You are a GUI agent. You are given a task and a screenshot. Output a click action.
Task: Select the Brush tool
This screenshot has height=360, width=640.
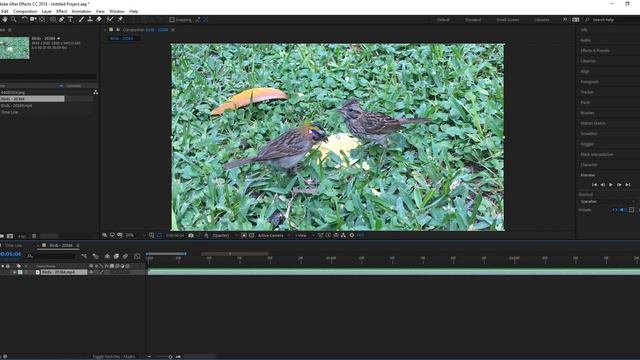pyautogui.click(x=81, y=19)
